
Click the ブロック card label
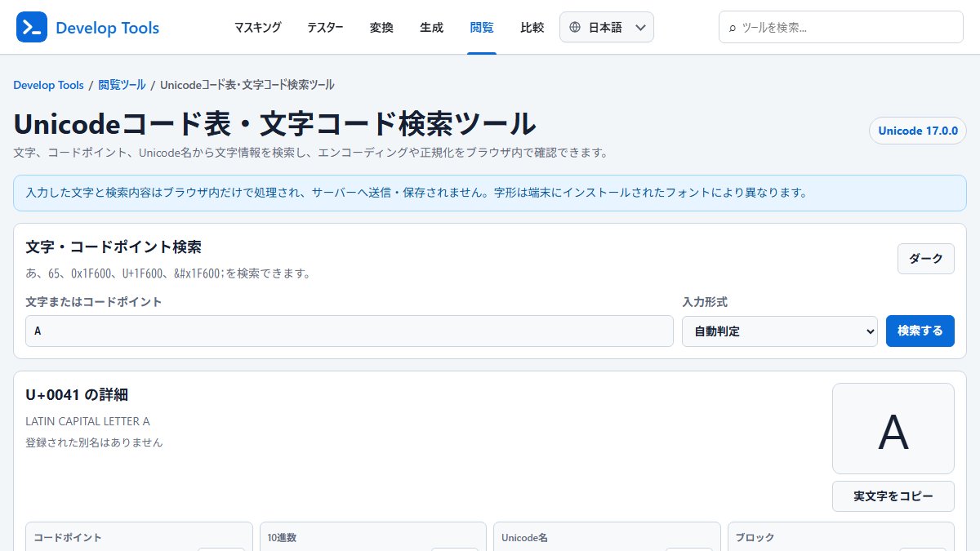tap(755, 538)
